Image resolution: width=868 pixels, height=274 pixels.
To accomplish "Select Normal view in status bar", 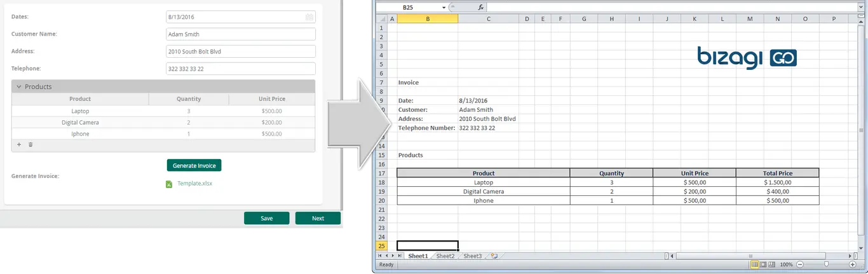I will pos(755,264).
